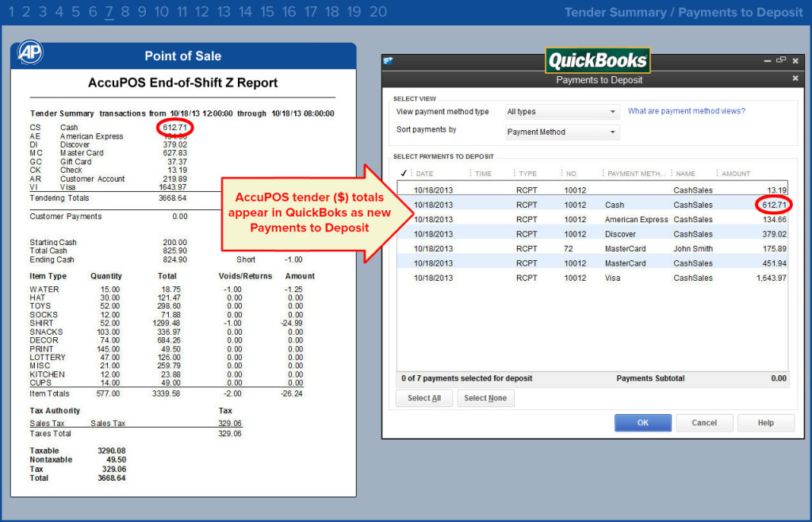Click the NAME column header
The image size is (812, 522).
685,174
